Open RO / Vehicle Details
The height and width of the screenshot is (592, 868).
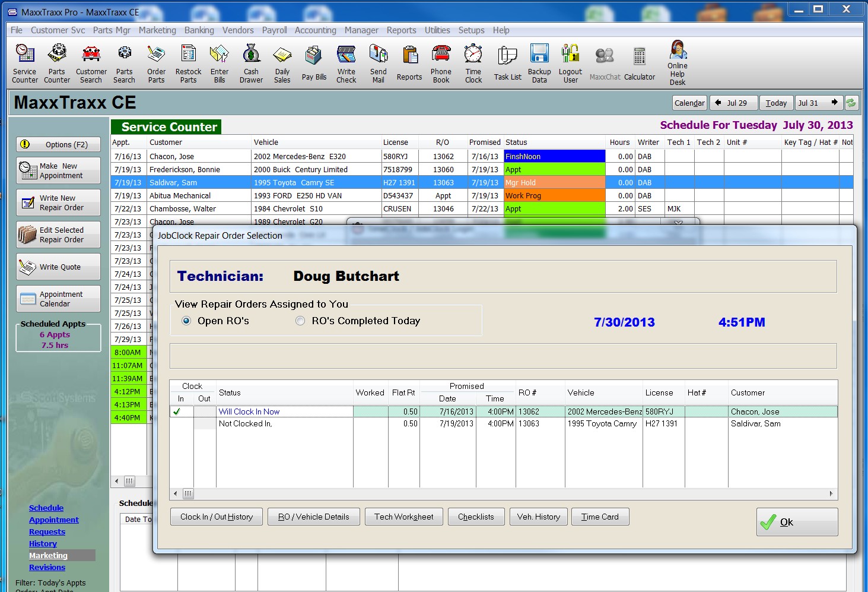tap(314, 517)
